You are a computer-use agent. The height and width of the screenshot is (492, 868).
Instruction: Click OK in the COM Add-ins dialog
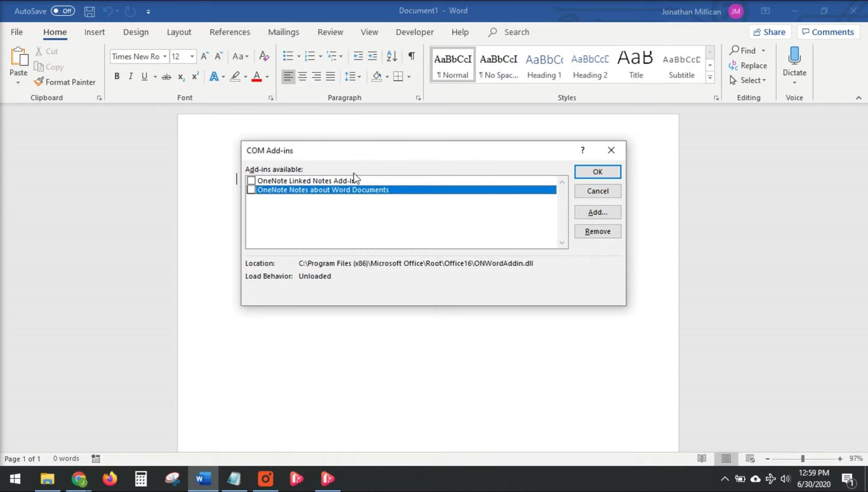tap(598, 172)
